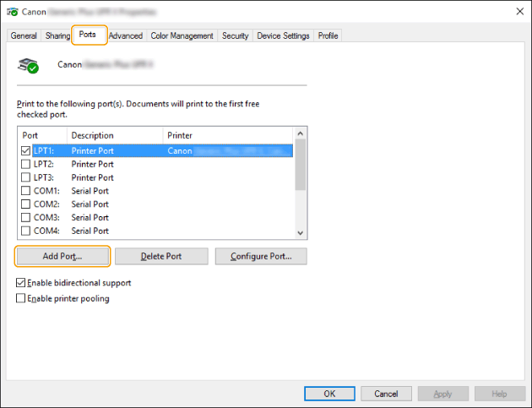532x408 pixels.
Task: Sort ports by the Description column header
Action: click(x=114, y=135)
